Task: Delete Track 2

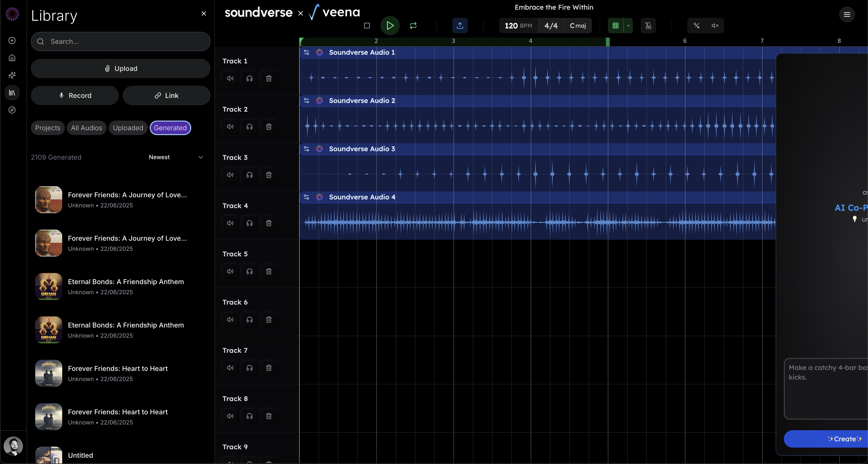Action: point(269,127)
